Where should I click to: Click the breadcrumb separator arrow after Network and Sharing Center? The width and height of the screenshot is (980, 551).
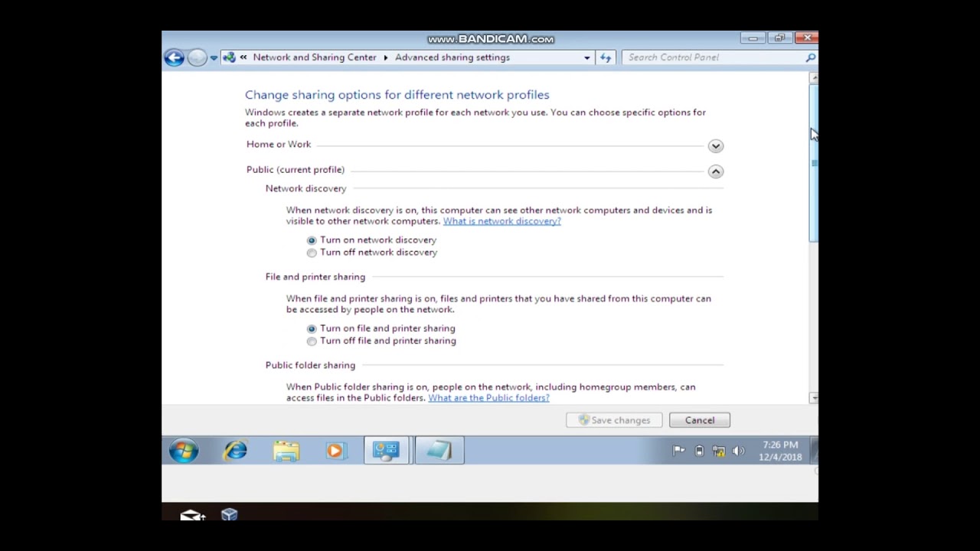click(x=386, y=57)
